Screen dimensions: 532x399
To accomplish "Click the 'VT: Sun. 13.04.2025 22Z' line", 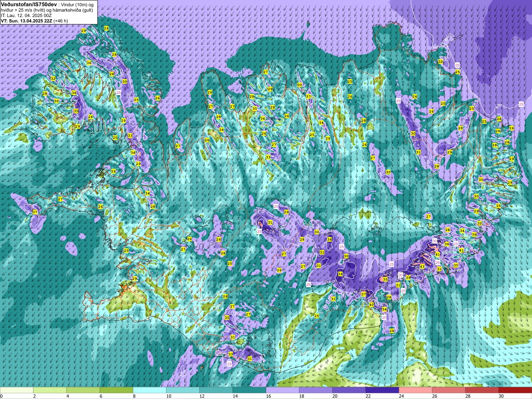I will (27, 21).
